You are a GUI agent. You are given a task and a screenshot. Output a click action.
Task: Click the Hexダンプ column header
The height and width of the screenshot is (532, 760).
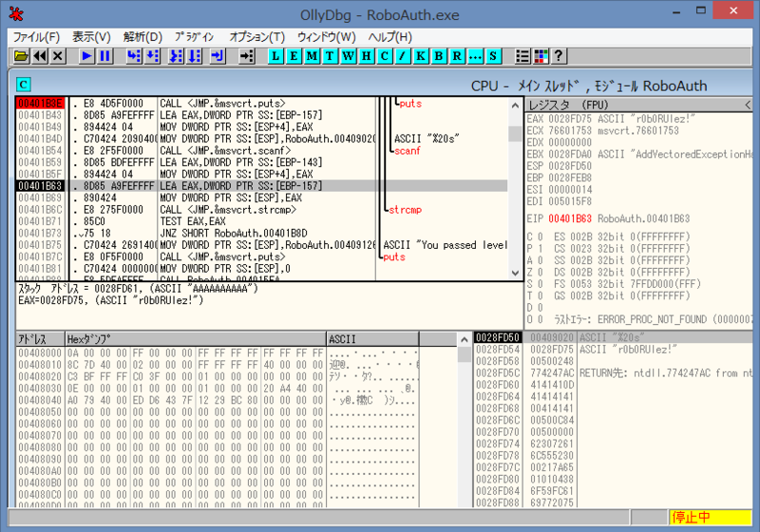[196, 339]
